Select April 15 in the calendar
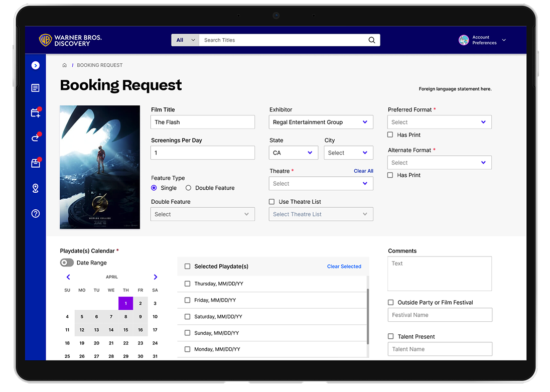The width and height of the screenshot is (550, 392). (125, 330)
